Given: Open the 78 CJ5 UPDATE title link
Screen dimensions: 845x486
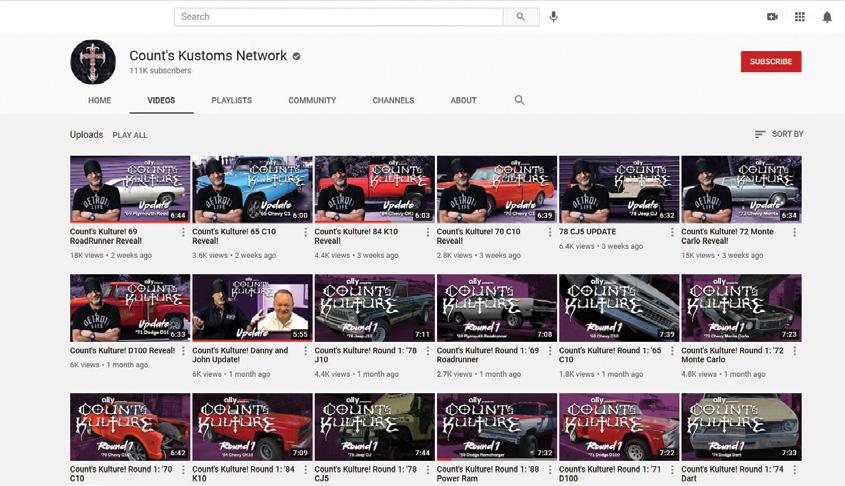Looking at the screenshot, I should pos(587,232).
